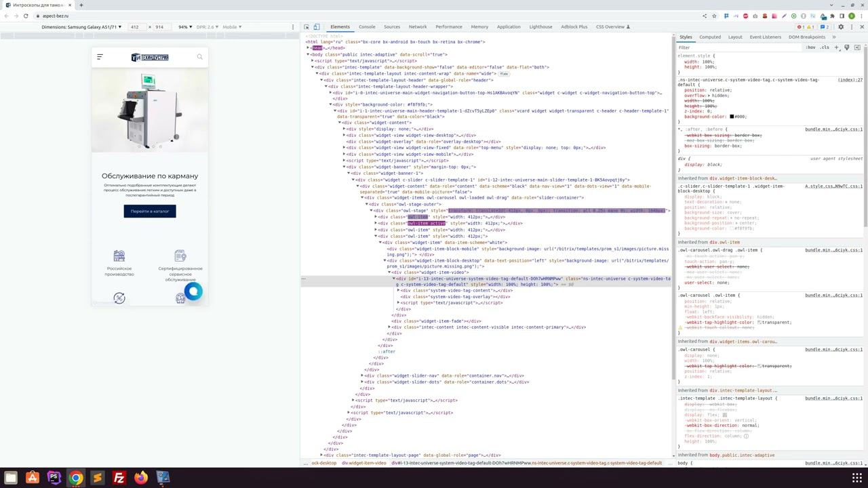868x488 pixels.
Task: Toggle the :hov element state panel
Action: click(811, 47)
